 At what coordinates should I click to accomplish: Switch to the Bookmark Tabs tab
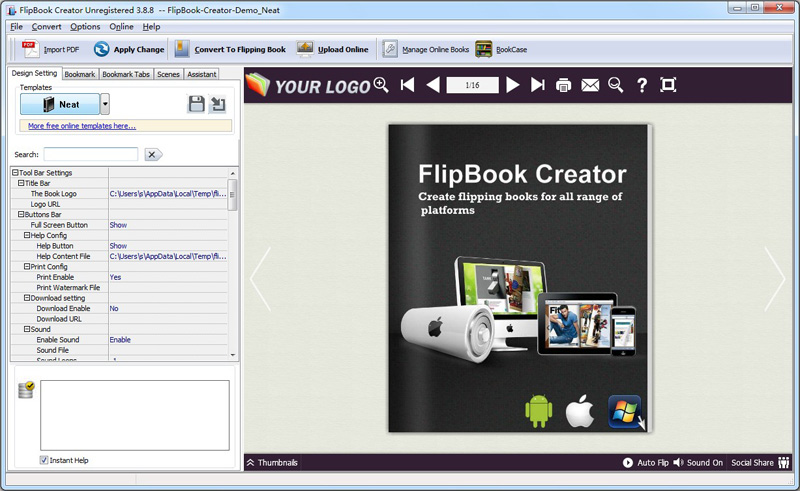(x=126, y=74)
